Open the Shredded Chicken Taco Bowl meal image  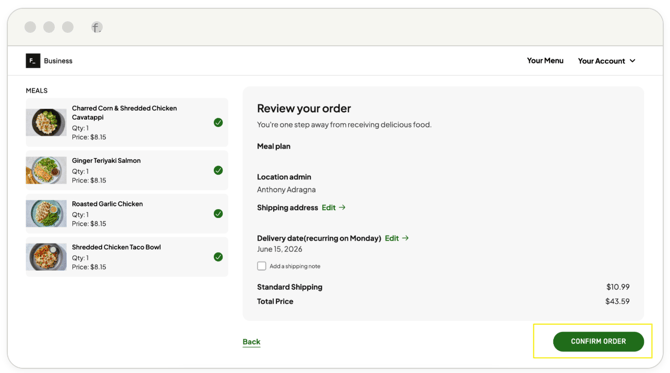[46, 257]
